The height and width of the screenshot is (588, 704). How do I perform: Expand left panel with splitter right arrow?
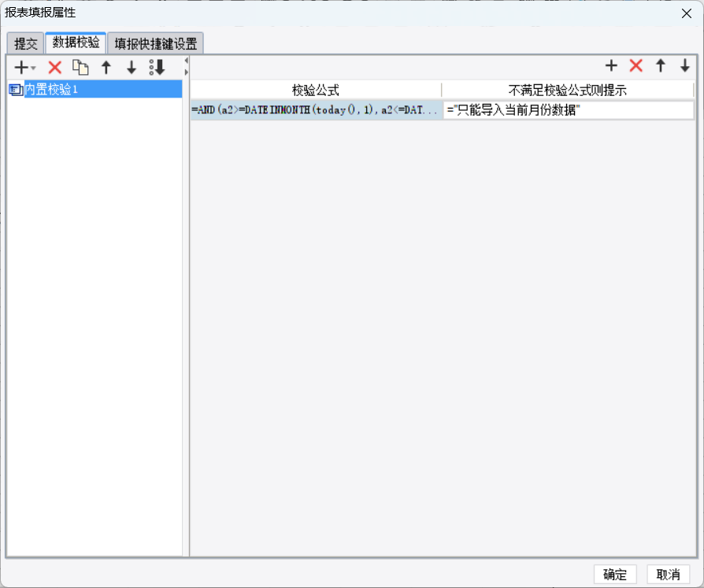pos(186,72)
